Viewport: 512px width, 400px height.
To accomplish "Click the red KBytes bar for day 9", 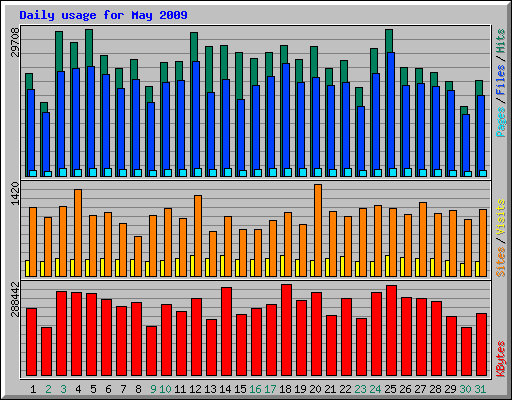I will 151,351.
